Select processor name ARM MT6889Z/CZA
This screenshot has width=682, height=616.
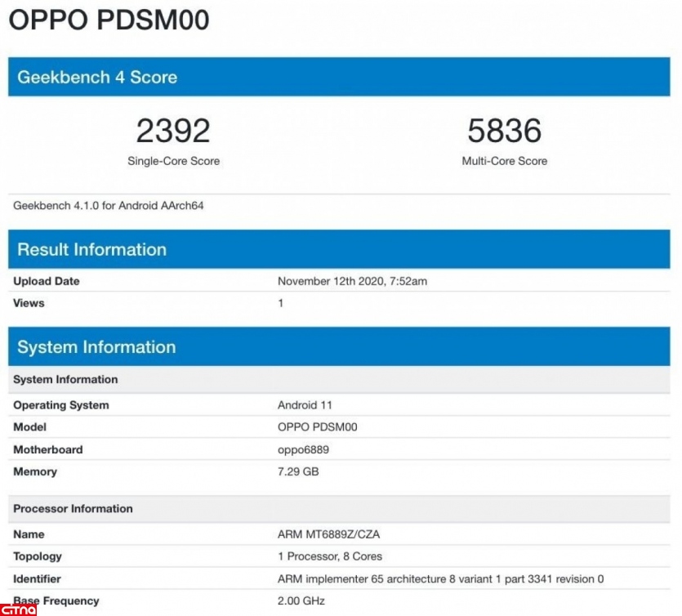pyautogui.click(x=328, y=534)
